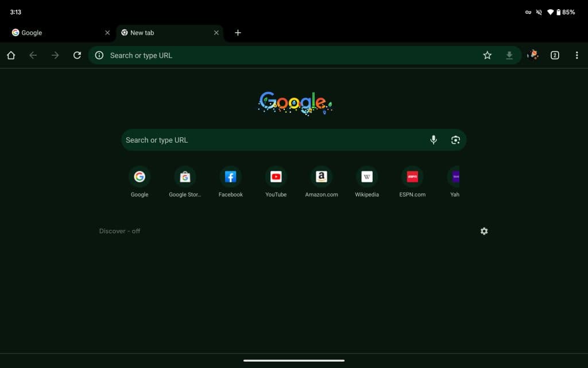Image resolution: width=588 pixels, height=368 pixels.
Task: Tap the site info icon in the address bar
Action: coord(99,55)
